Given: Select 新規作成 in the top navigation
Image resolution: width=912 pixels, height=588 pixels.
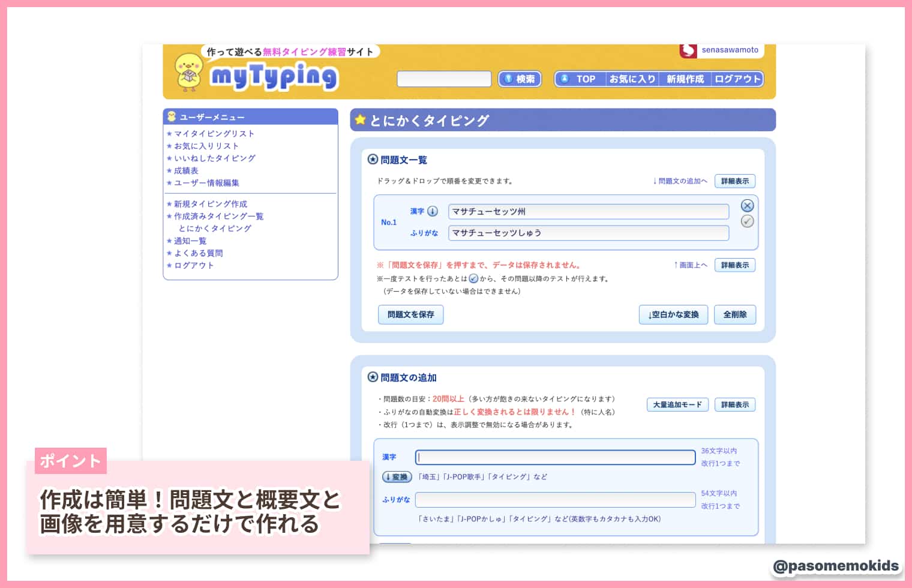Looking at the screenshot, I should tap(685, 79).
